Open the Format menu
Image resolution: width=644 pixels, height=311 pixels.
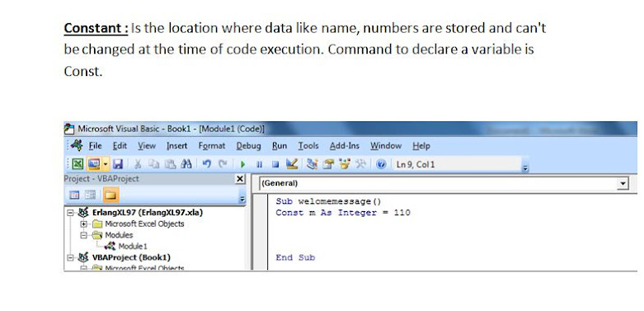[212, 146]
